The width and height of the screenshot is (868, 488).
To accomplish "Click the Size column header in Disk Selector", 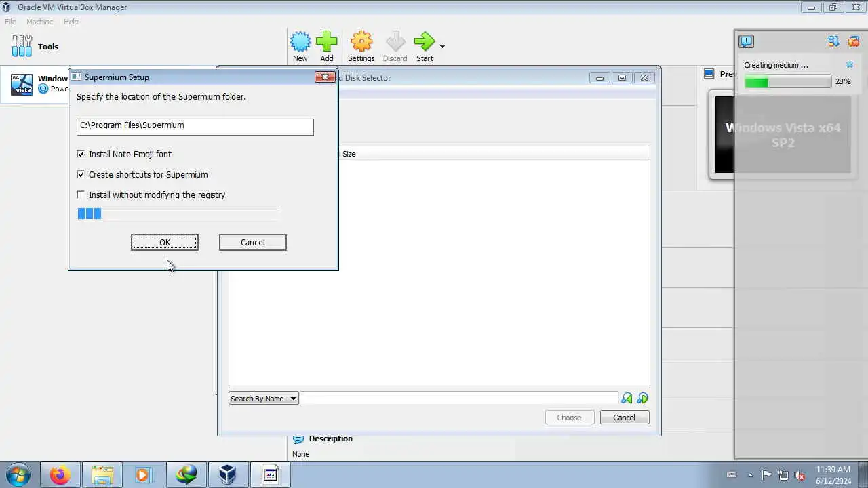I will click(349, 154).
